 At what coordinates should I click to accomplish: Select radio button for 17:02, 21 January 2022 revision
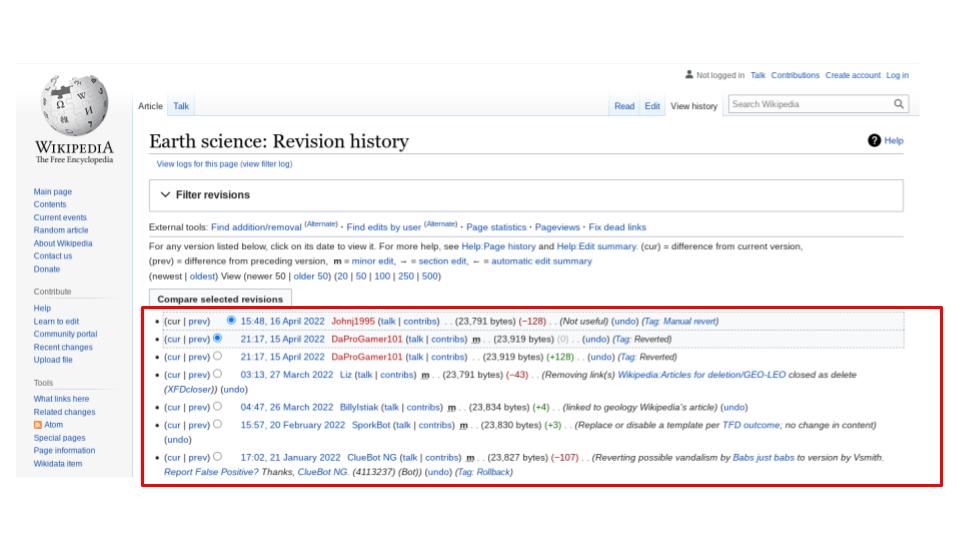217,457
